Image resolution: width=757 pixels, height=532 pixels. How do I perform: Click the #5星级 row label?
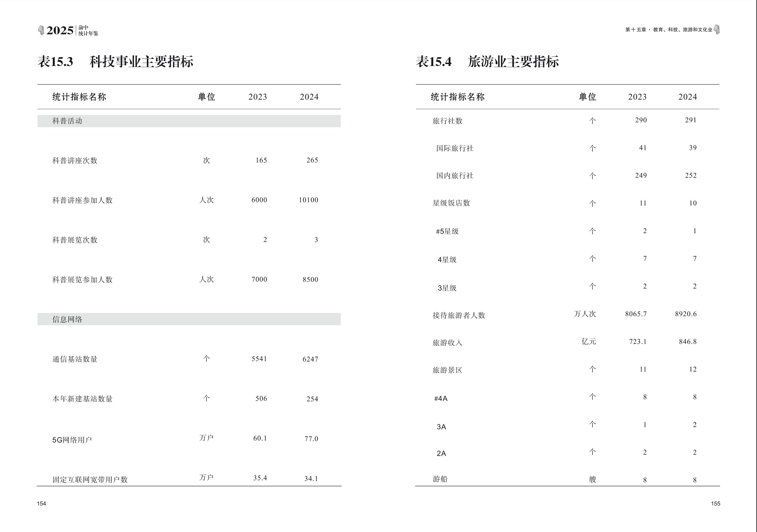coord(447,232)
